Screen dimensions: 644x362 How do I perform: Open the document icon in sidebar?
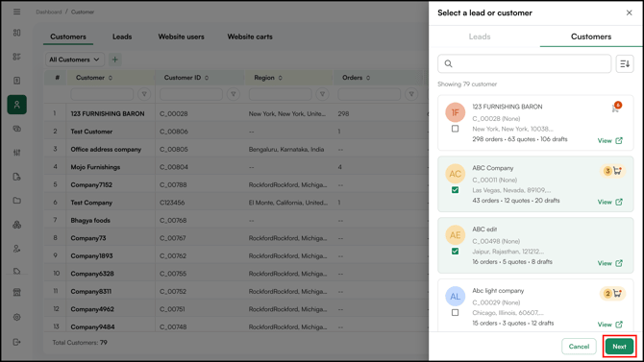tap(17, 177)
